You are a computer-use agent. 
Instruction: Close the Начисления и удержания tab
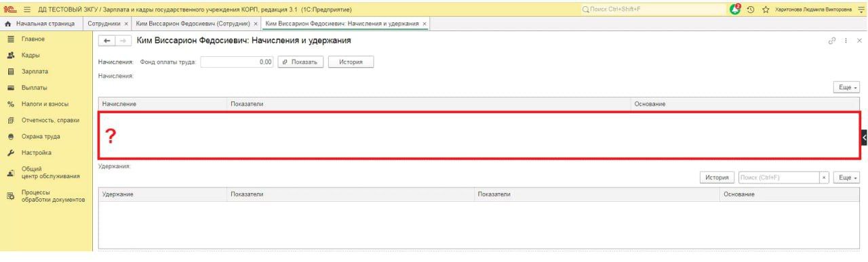[425, 24]
